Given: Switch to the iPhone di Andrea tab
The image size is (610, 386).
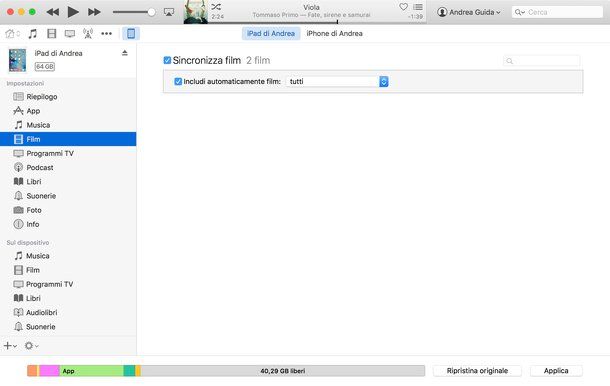Looking at the screenshot, I should (335, 33).
